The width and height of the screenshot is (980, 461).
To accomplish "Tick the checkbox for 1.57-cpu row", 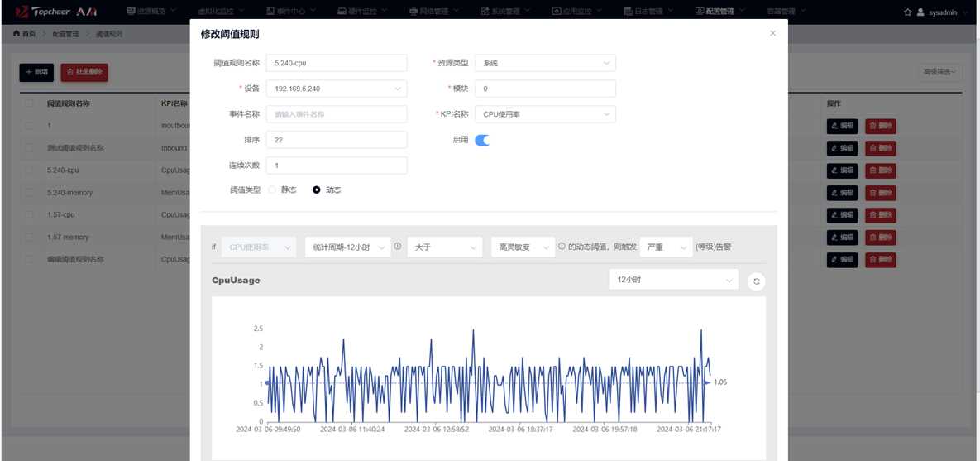I will pos(30,214).
